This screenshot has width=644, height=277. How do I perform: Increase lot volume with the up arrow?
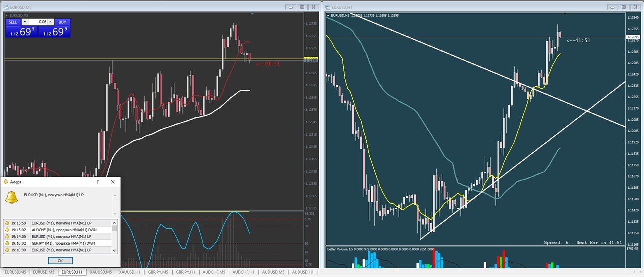[x=51, y=22]
